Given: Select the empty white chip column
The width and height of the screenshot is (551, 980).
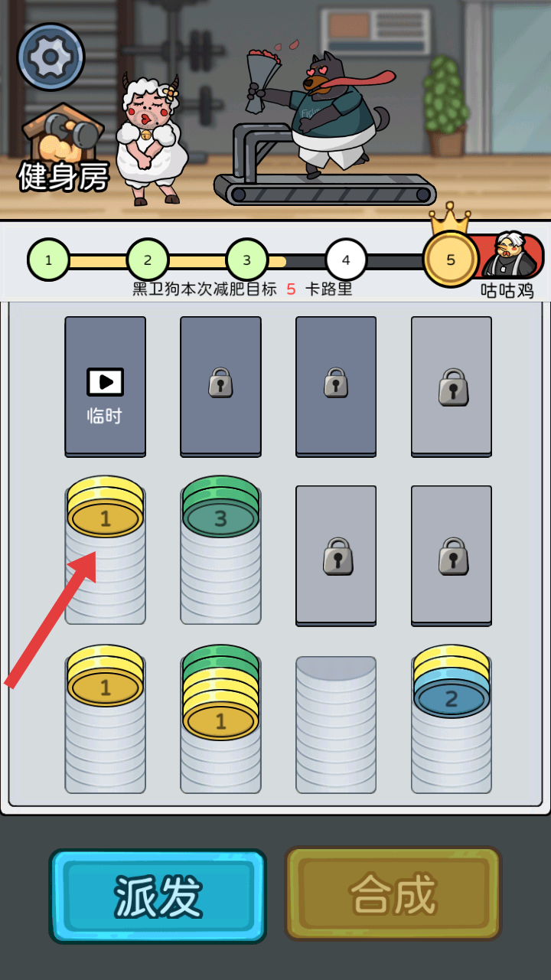Looking at the screenshot, I should click(x=336, y=724).
